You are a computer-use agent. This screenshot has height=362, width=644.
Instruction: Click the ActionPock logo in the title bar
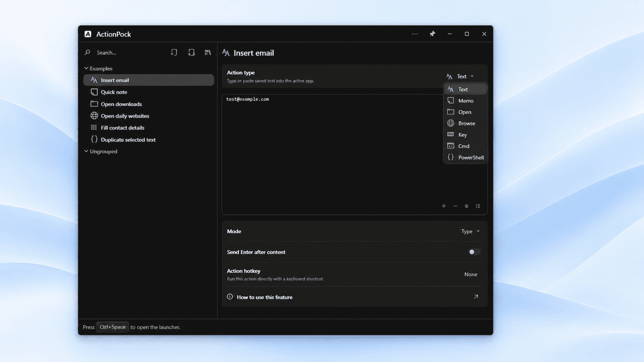(x=88, y=34)
